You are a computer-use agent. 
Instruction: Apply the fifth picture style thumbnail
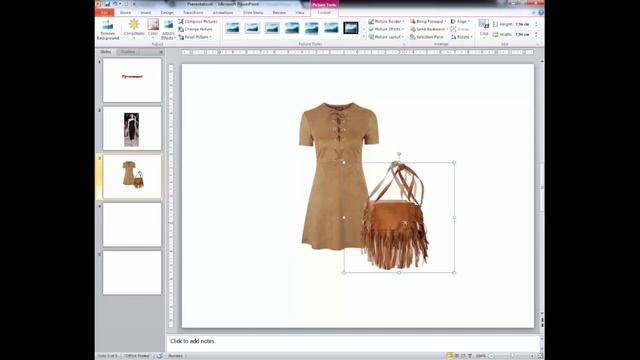tap(311, 28)
